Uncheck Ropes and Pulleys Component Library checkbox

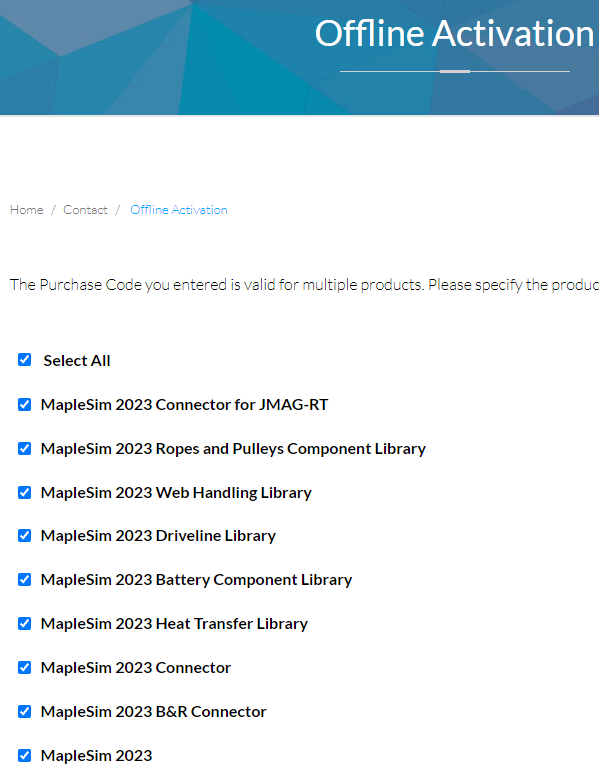24,448
